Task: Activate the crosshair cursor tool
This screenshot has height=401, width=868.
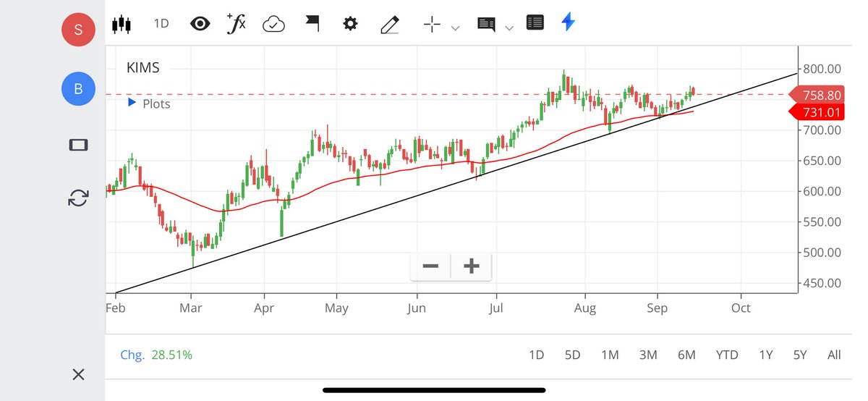Action: click(432, 24)
